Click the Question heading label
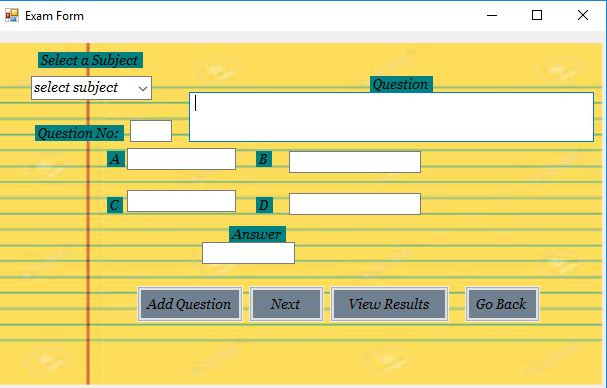 pyautogui.click(x=401, y=84)
